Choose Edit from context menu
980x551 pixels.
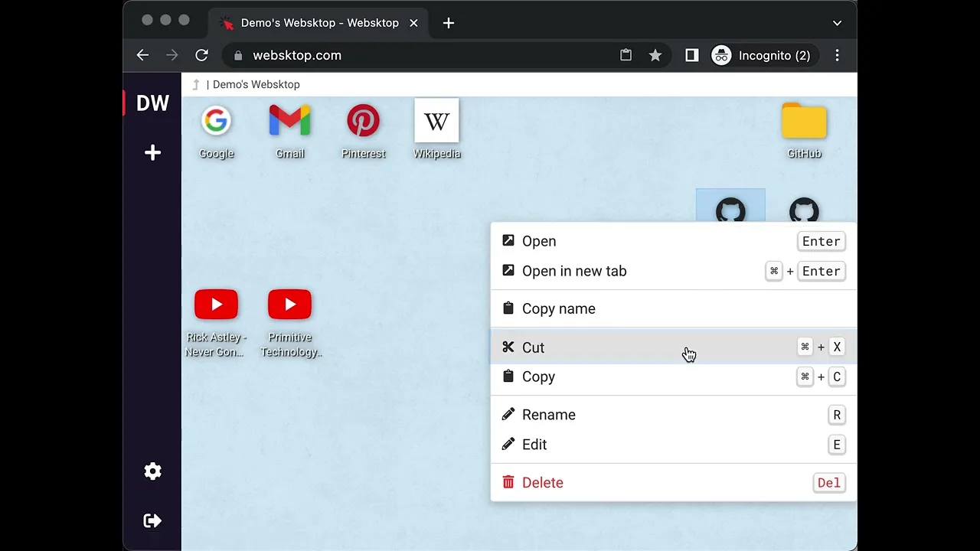674,445
